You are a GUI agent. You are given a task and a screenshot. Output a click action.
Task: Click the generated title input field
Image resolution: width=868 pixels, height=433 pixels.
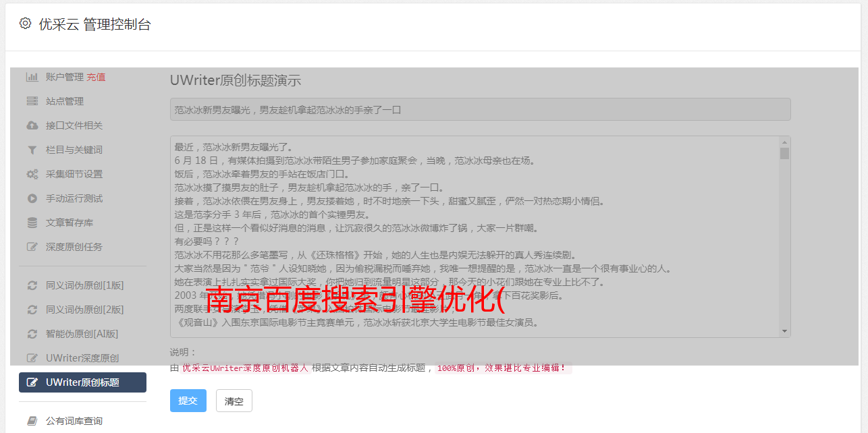click(480, 109)
